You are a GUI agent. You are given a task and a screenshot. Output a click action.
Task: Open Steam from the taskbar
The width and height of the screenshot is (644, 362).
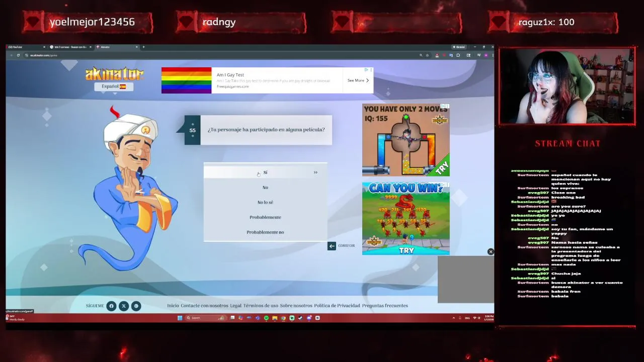(x=300, y=318)
